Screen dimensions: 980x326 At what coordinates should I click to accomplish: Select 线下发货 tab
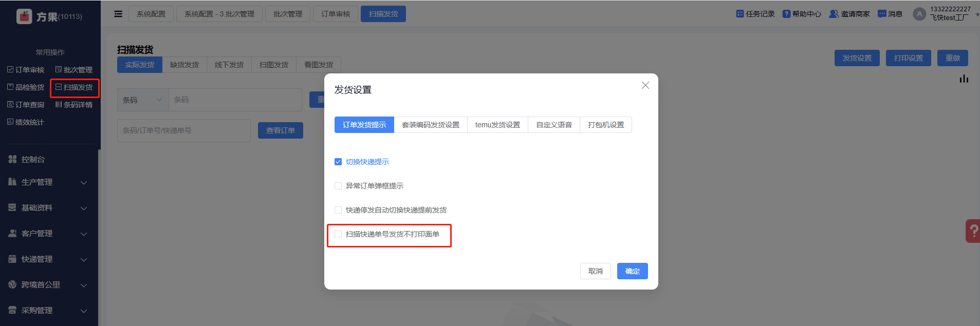point(229,65)
